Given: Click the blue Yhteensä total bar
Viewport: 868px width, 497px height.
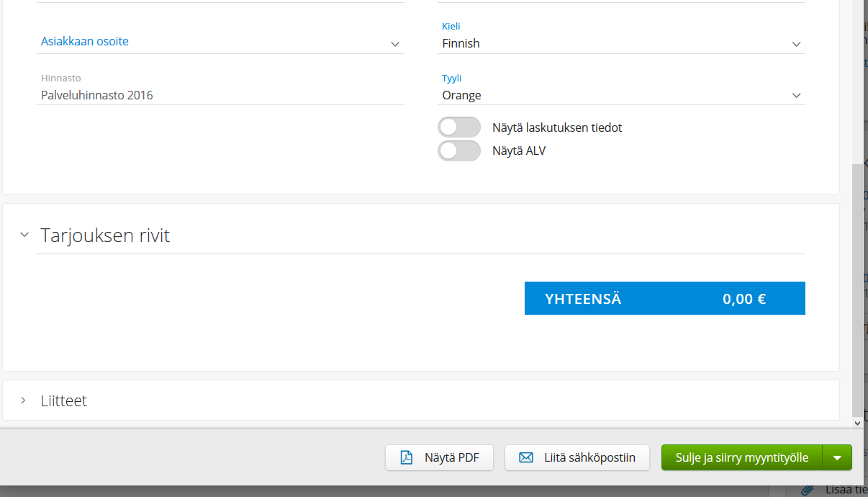Looking at the screenshot, I should click(664, 299).
